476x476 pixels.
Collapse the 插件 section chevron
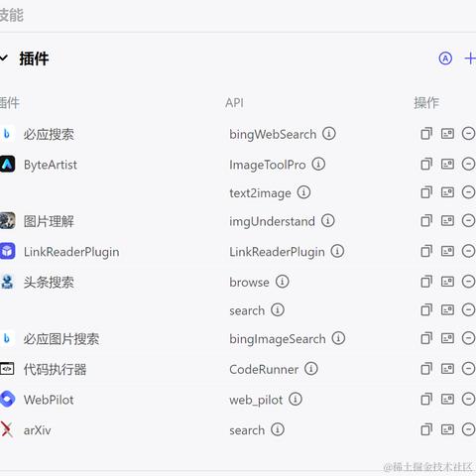click(3, 59)
